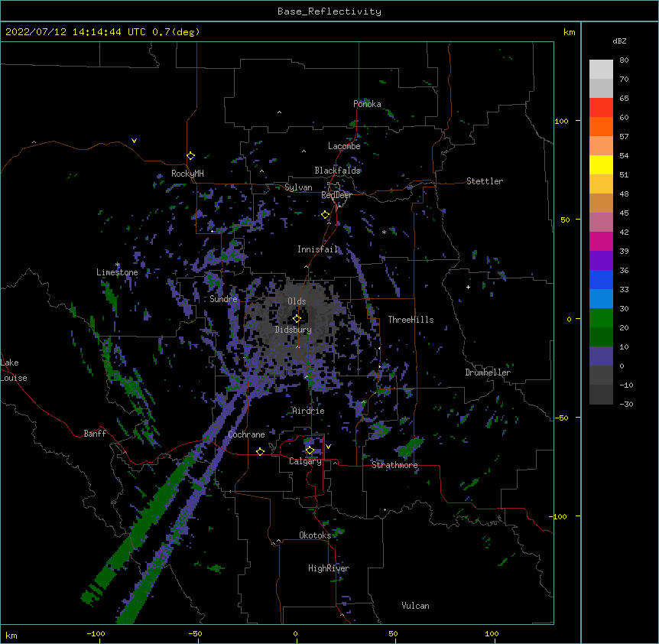Click the Olds city label

pos(297,301)
